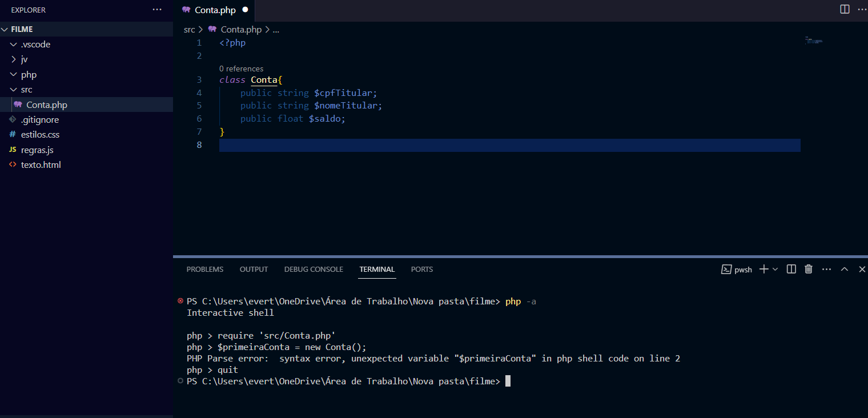This screenshot has height=418, width=868.
Task: Click the PHP elephant icon beside Conta.php in explorer
Action: (18, 104)
